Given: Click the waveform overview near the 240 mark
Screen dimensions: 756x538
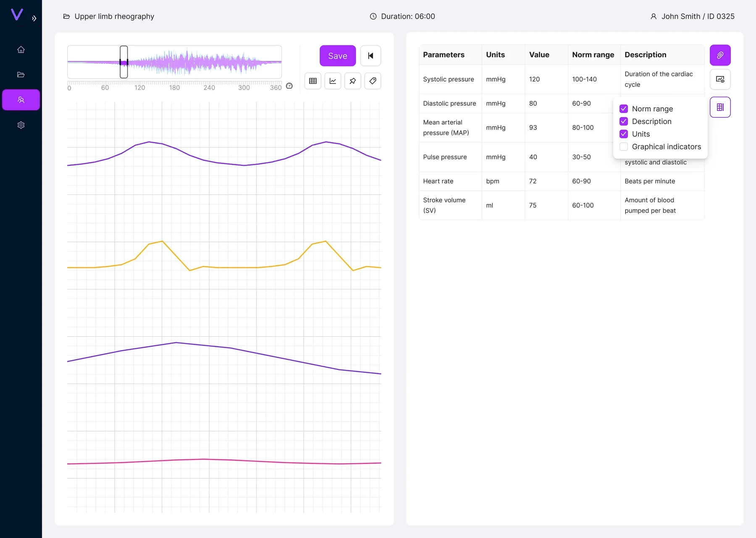Looking at the screenshot, I should pyautogui.click(x=209, y=62).
